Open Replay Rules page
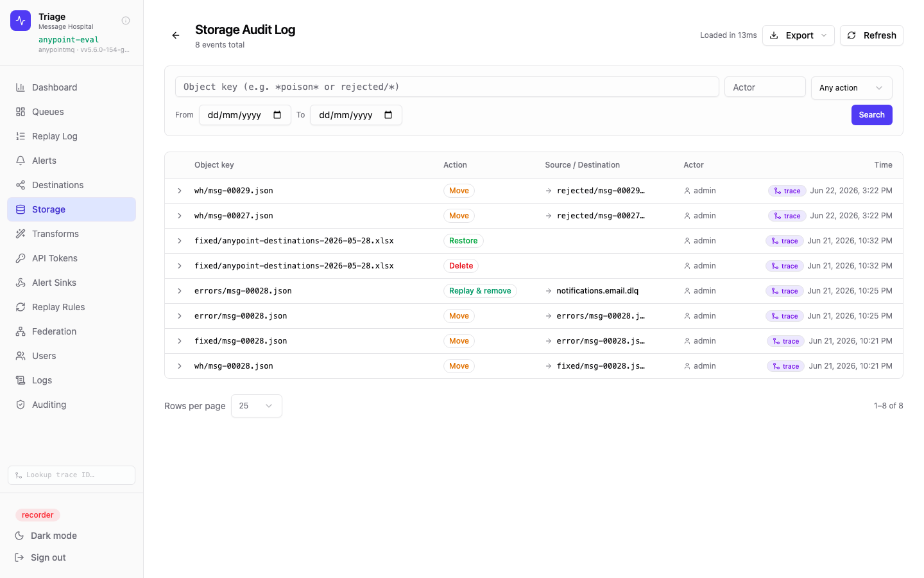The image size is (924, 578). 71,307
